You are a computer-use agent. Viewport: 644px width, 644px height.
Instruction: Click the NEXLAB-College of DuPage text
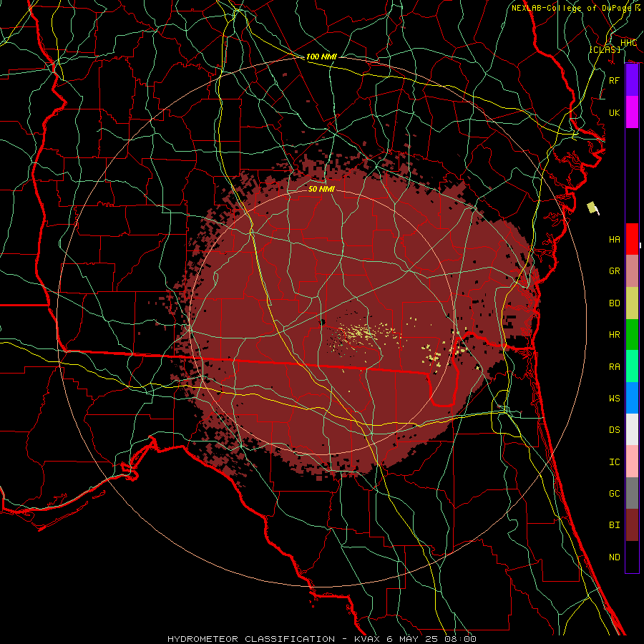tap(572, 8)
